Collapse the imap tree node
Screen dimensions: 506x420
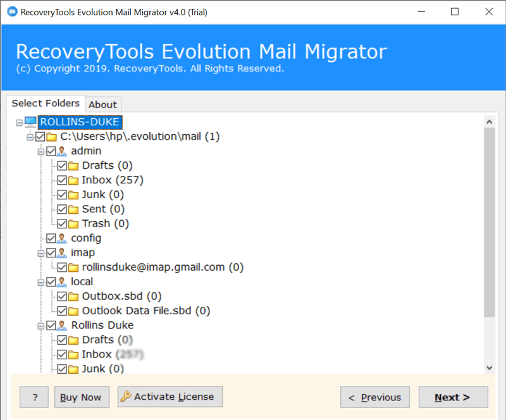[x=41, y=254]
